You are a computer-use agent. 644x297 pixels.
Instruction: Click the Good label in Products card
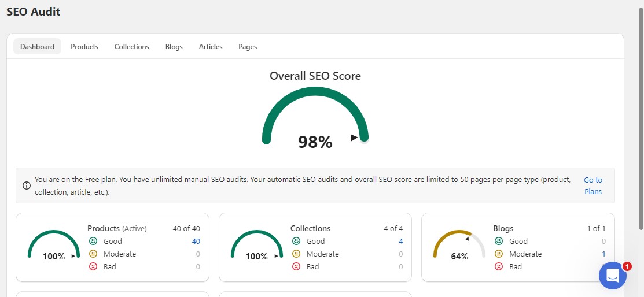click(112, 241)
